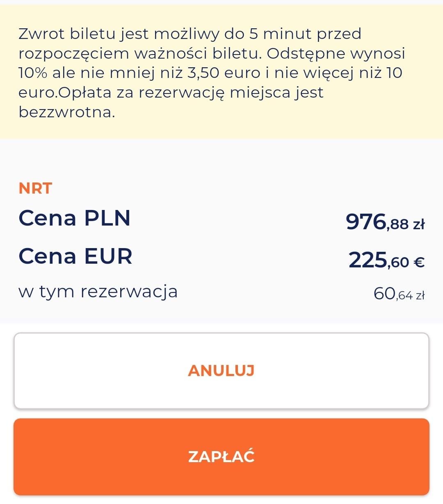This screenshot has width=443, height=504.
Task: Tap the '3,50 euro' minimum fee text
Action: [224, 73]
